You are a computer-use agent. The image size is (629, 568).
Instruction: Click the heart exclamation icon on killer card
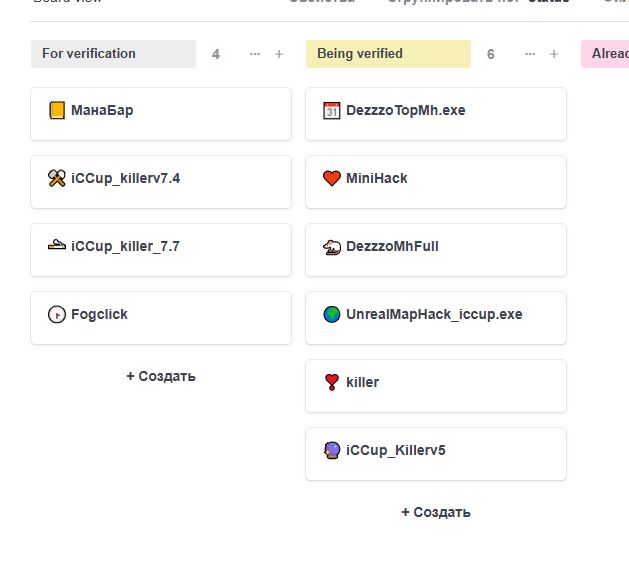click(332, 382)
